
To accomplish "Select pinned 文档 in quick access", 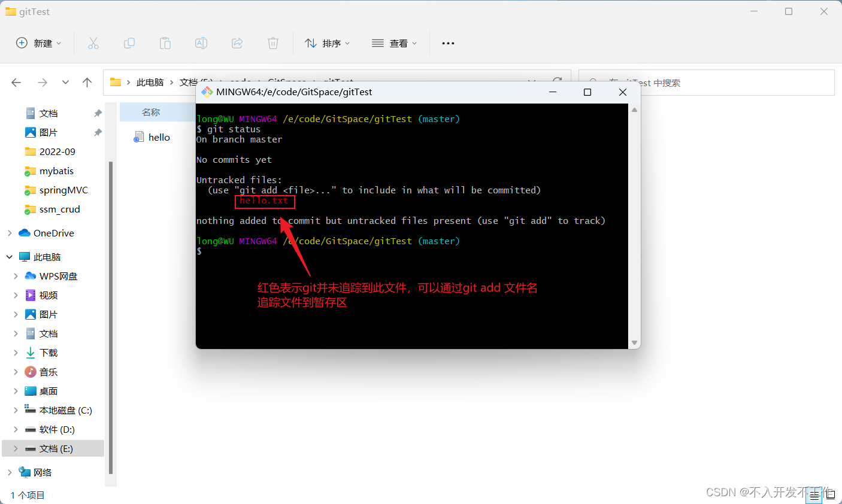I will (x=49, y=113).
